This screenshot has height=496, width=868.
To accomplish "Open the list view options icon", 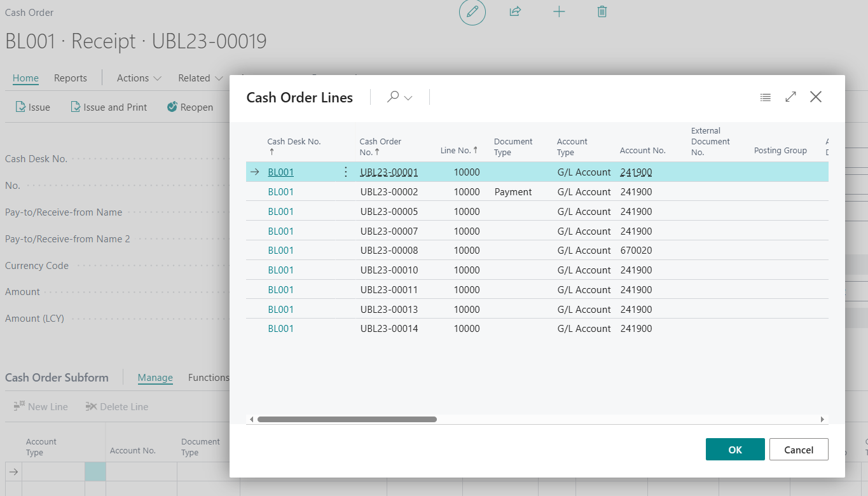I will 766,97.
